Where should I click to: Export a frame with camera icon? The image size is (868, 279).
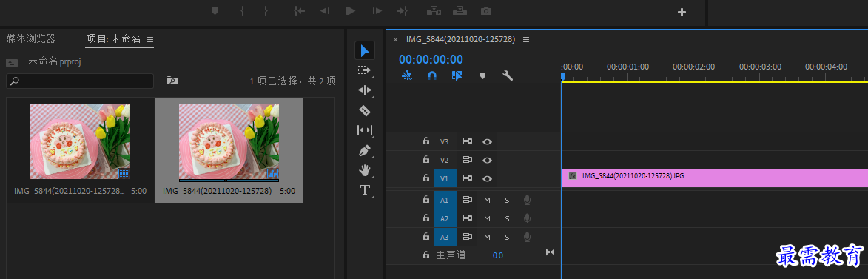486,11
